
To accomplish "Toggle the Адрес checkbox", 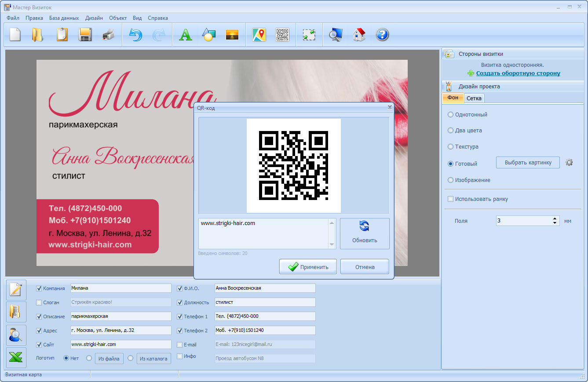I will tap(39, 331).
